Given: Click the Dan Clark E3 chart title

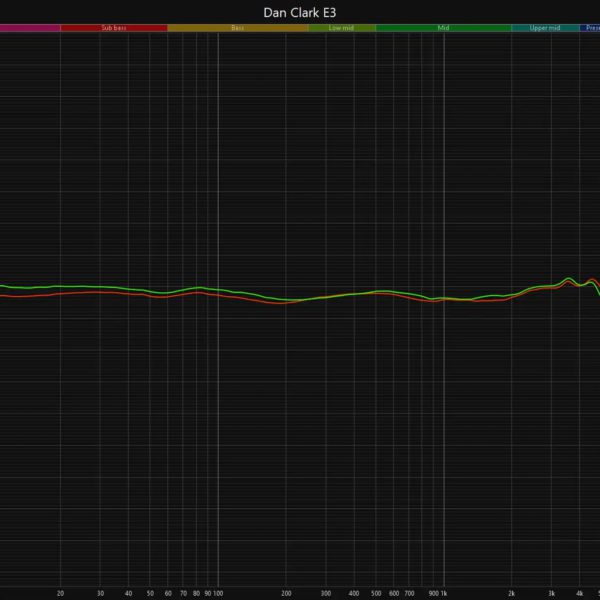Looking at the screenshot, I should [300, 13].
